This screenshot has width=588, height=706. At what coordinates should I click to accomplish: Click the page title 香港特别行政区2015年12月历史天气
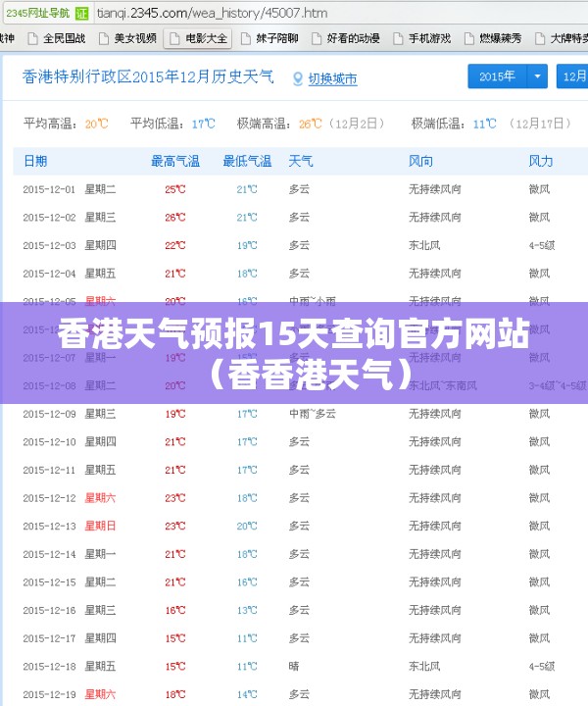pos(148,76)
